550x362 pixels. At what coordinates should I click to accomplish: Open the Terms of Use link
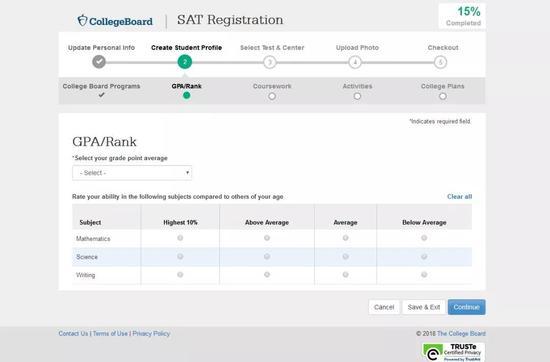tap(110, 334)
